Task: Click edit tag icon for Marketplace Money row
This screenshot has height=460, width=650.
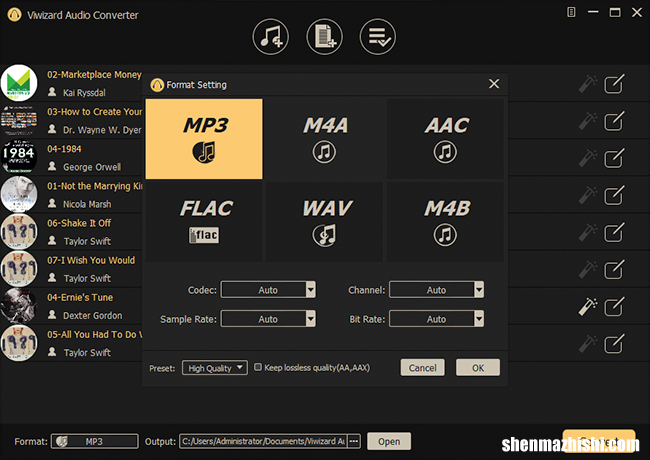Action: click(614, 84)
